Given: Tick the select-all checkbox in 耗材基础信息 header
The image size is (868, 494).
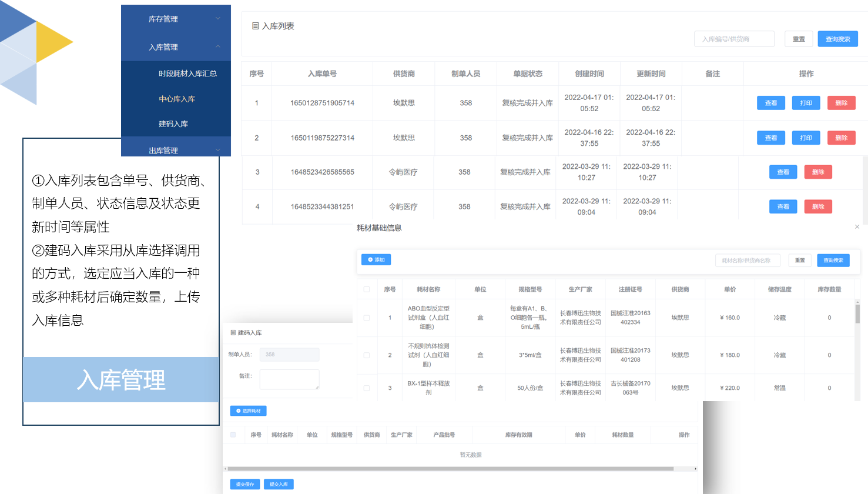Looking at the screenshot, I should point(367,289).
